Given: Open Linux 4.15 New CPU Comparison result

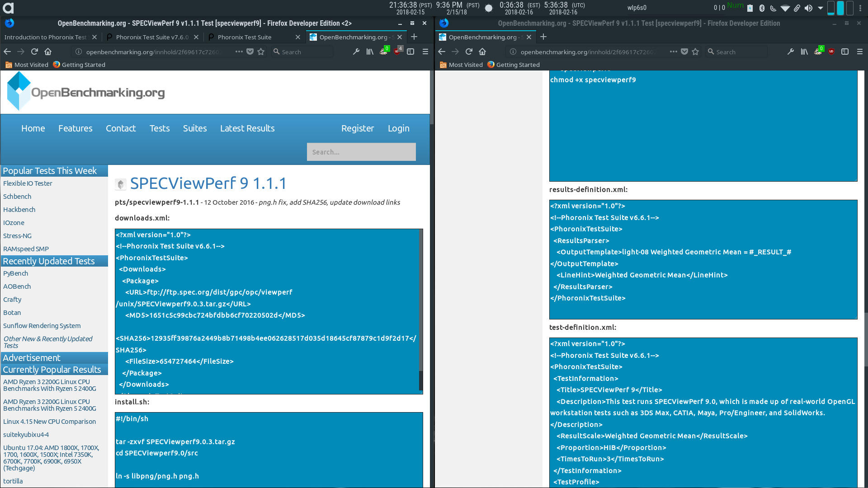Looking at the screenshot, I should (49, 422).
